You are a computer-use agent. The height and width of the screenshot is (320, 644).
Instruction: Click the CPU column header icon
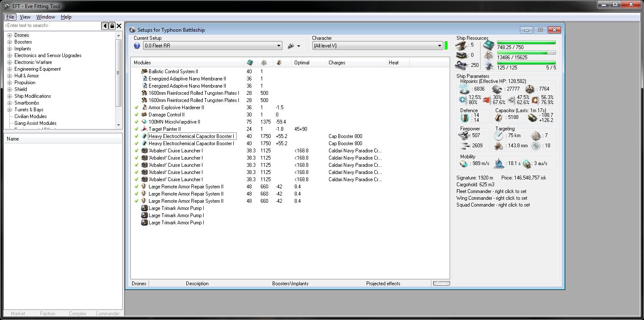(x=250, y=63)
